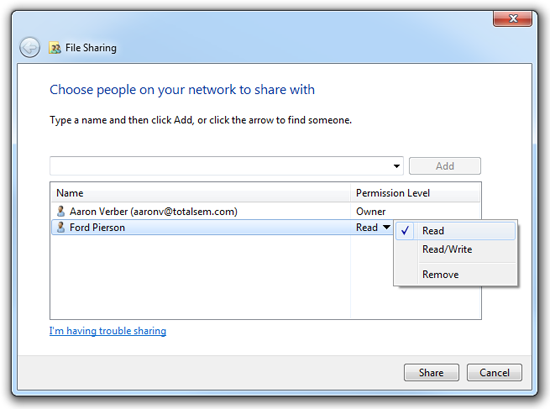Click the File Sharing title icon
This screenshot has height=409, width=550.
[x=55, y=48]
